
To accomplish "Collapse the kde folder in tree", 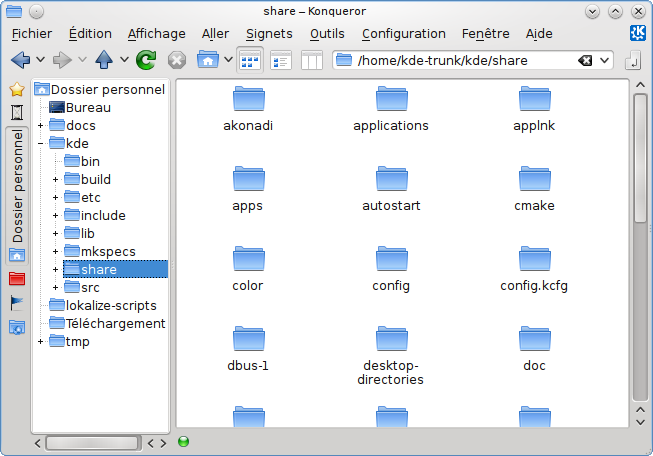I will [40, 143].
